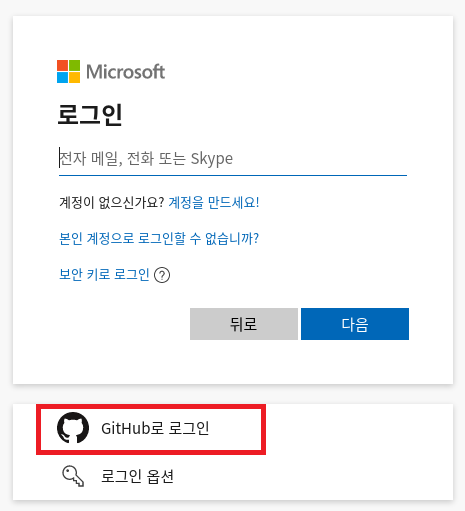Click the Microsoft logo
The image size is (465, 511).
[x=111, y=71]
